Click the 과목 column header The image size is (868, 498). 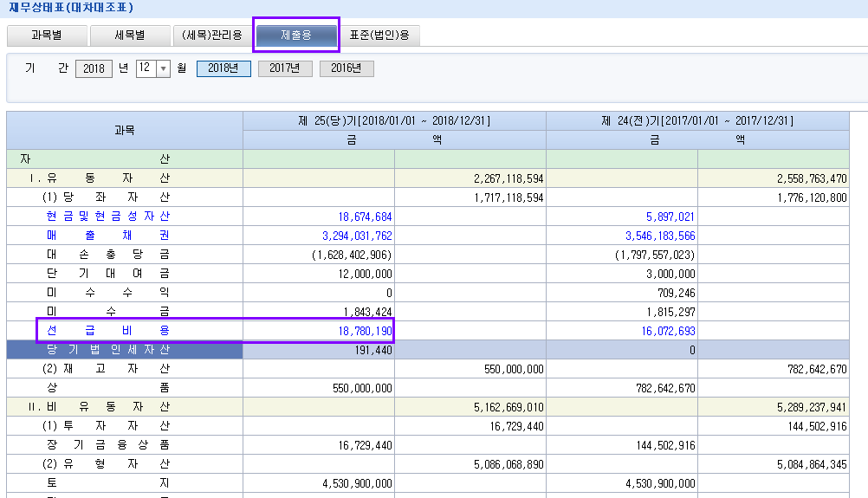(125, 131)
